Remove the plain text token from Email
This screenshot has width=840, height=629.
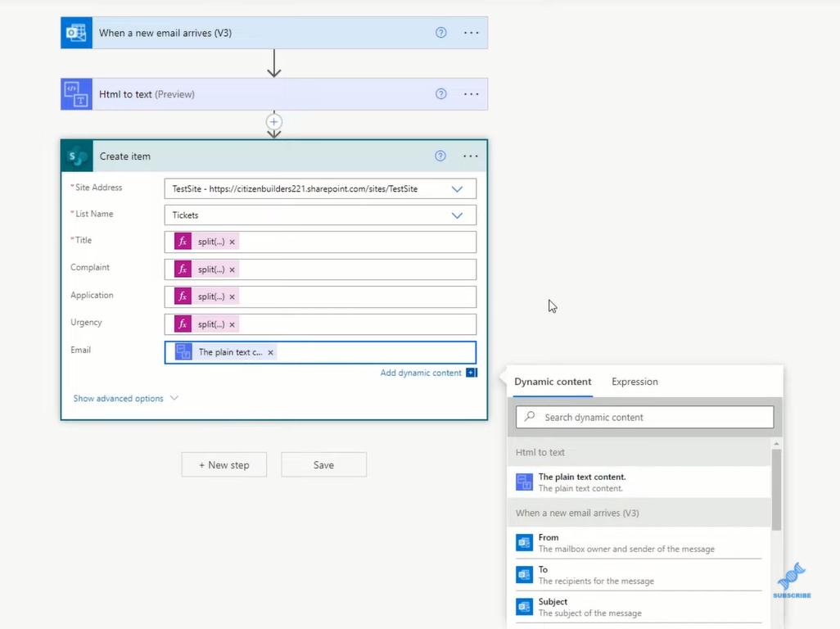(270, 352)
